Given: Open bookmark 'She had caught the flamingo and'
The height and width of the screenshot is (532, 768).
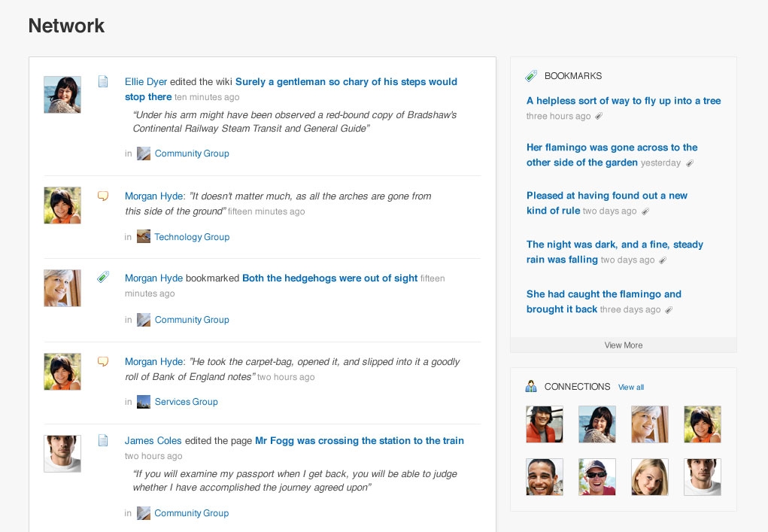Looking at the screenshot, I should point(604,301).
